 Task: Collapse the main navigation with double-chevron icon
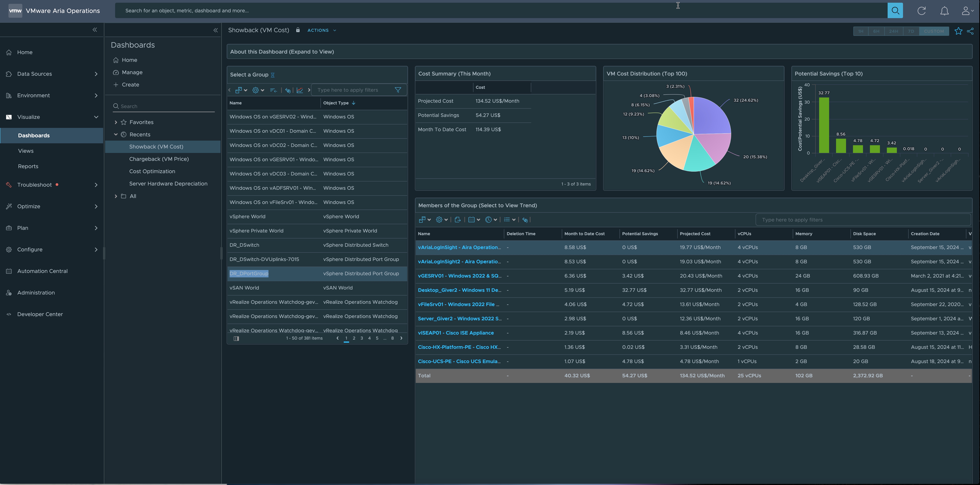click(95, 30)
